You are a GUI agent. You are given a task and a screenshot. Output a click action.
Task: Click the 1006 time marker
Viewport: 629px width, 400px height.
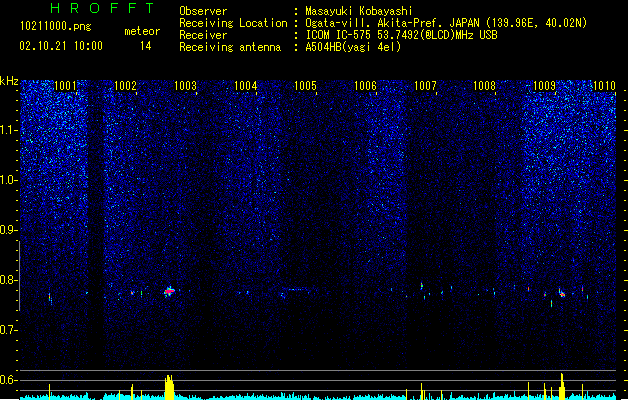(x=365, y=86)
